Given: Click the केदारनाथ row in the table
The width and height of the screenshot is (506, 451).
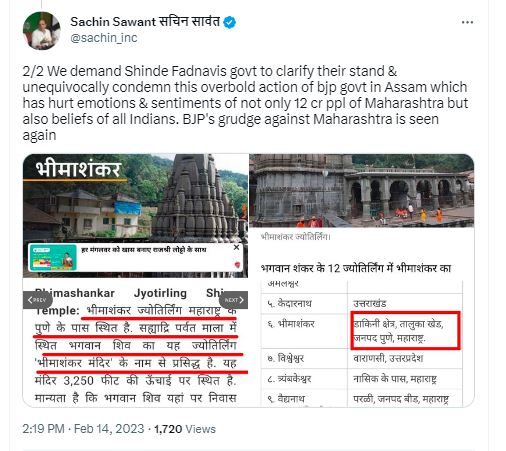Looking at the screenshot, I should tap(362, 304).
